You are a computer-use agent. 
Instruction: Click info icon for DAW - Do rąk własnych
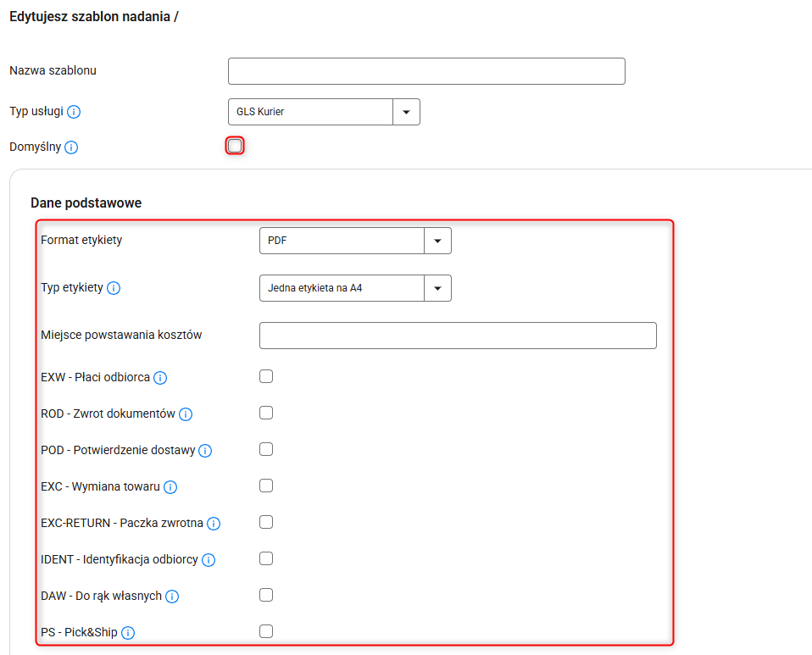coord(172,597)
